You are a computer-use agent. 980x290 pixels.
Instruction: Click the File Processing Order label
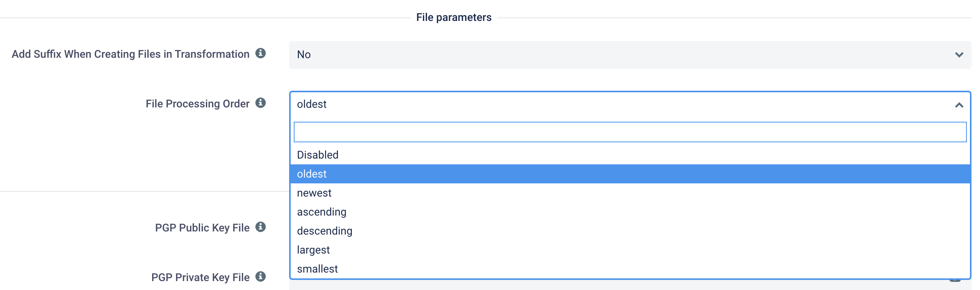pos(197,104)
